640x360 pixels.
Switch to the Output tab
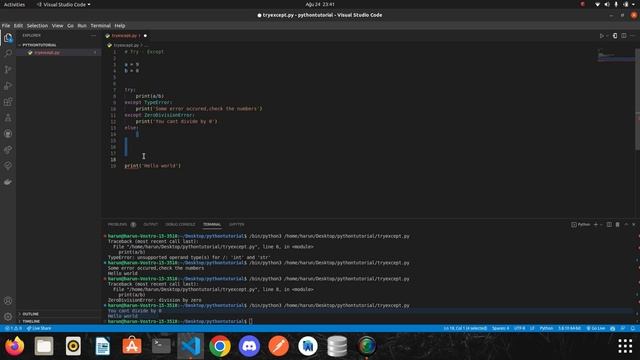[151, 224]
